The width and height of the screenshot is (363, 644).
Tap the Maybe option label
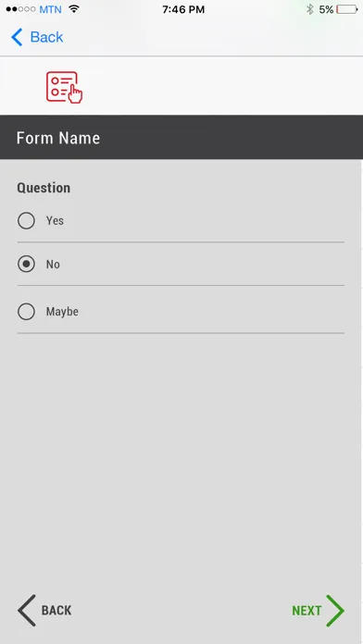pos(62,311)
